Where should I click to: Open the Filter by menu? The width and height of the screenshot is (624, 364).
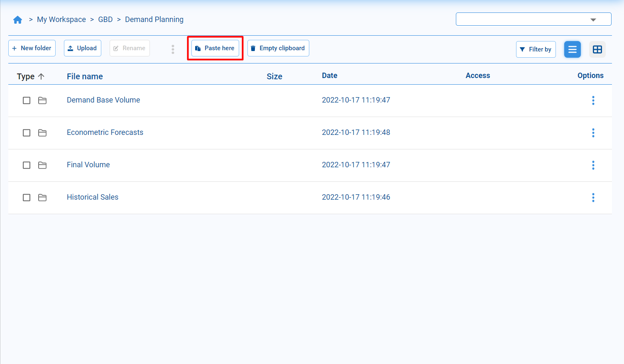[x=536, y=49]
